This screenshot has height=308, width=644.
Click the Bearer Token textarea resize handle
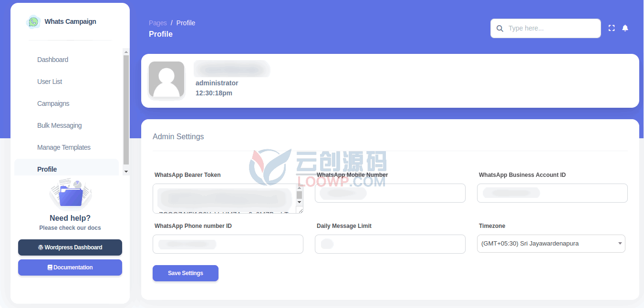point(300,210)
